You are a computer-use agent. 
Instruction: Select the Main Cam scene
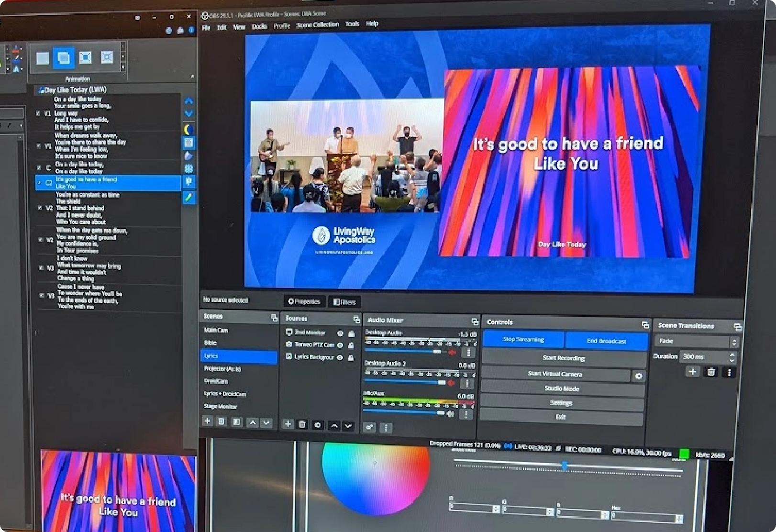pos(216,330)
